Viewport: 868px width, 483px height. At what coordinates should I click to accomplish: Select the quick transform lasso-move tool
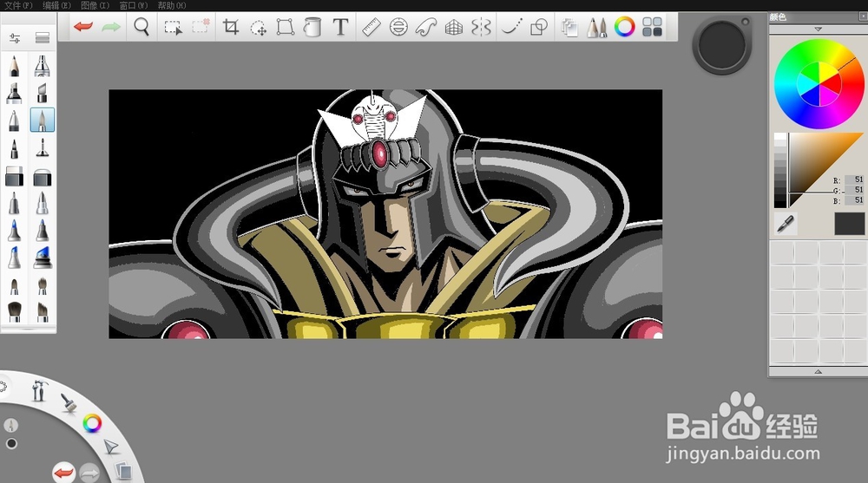[258, 27]
